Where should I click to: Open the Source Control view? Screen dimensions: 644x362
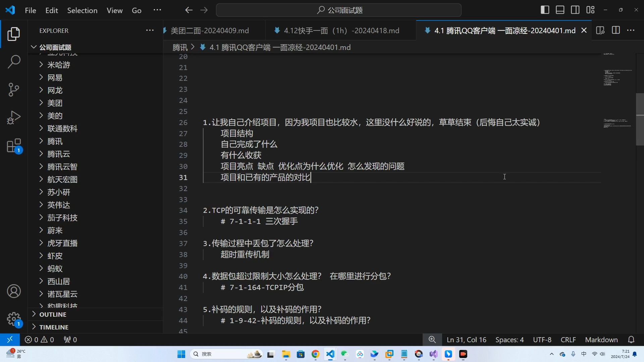[x=14, y=89]
